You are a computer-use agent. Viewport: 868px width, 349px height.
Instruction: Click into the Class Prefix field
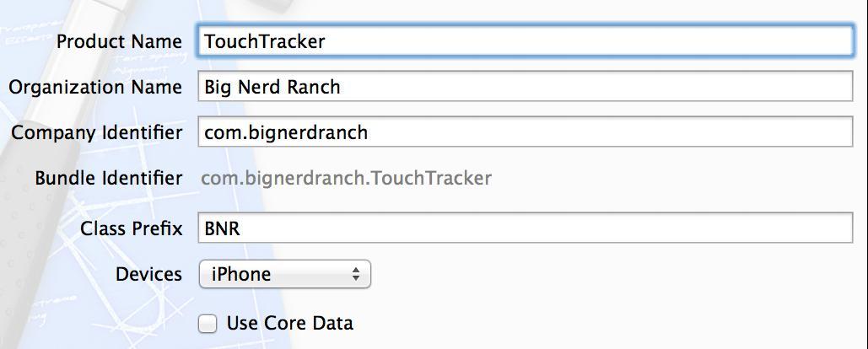click(525, 228)
